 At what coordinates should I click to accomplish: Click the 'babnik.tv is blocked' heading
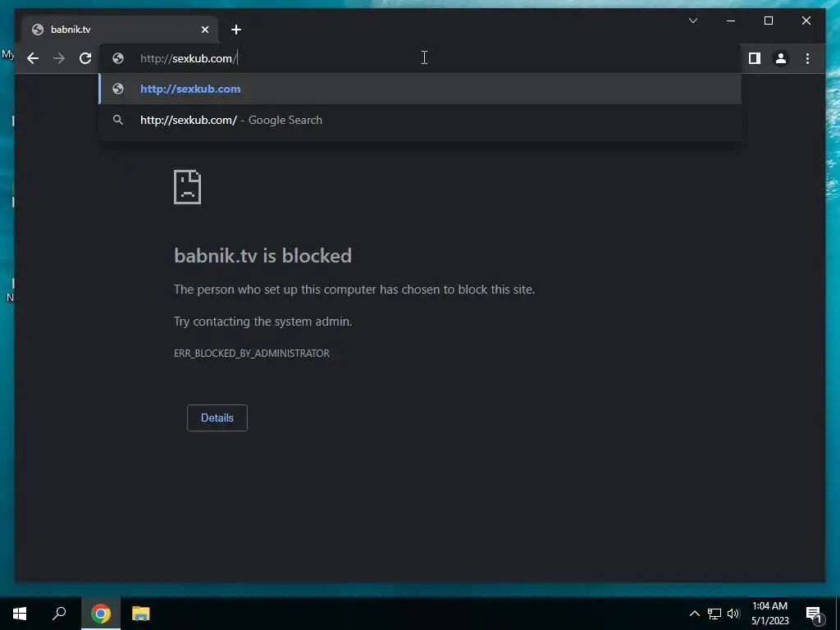point(262,256)
